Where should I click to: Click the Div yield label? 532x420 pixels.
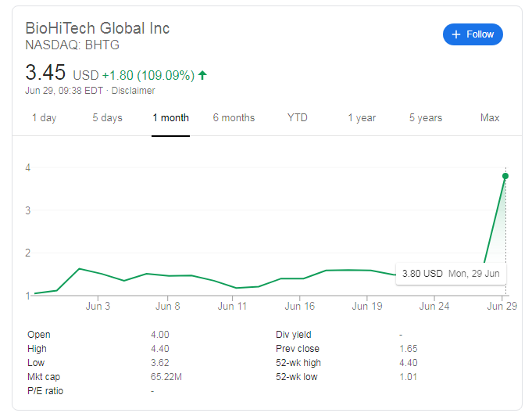click(x=294, y=335)
